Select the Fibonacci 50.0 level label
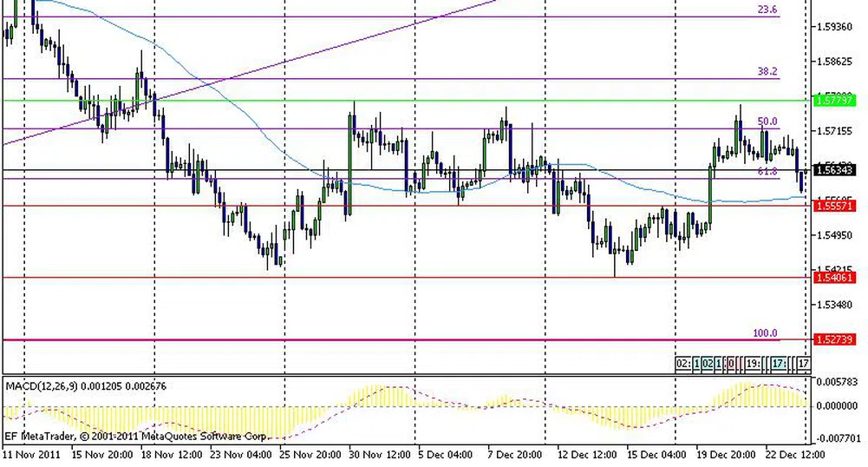This screenshot has height=467, width=868. point(767,122)
